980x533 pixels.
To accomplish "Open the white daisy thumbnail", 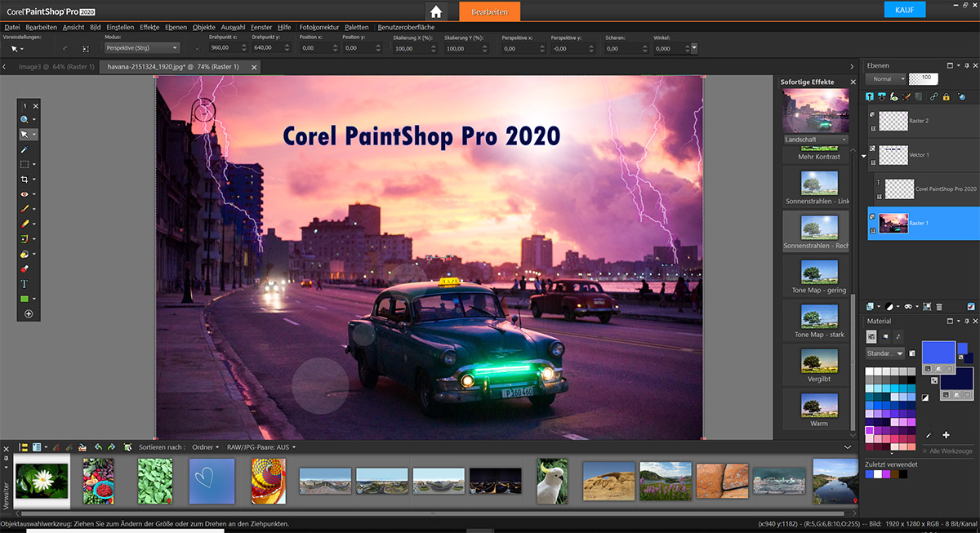I will tap(42, 481).
